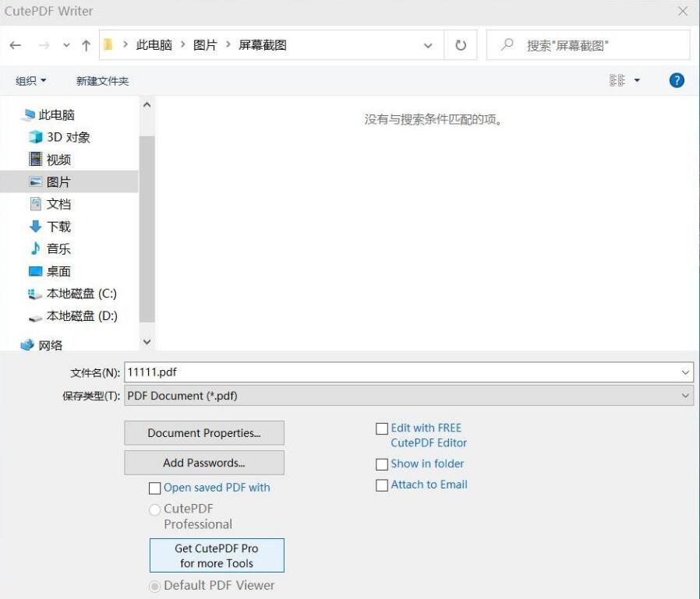Select 网络 in the navigation tree
Viewport: 700px width, 599px height.
click(x=42, y=345)
